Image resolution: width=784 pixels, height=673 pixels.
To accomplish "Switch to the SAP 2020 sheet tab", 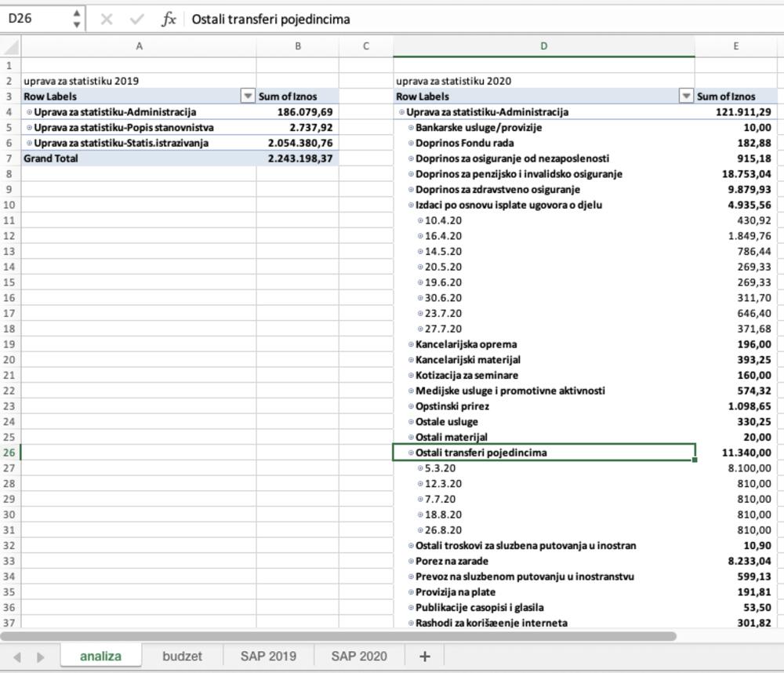I will tap(358, 656).
